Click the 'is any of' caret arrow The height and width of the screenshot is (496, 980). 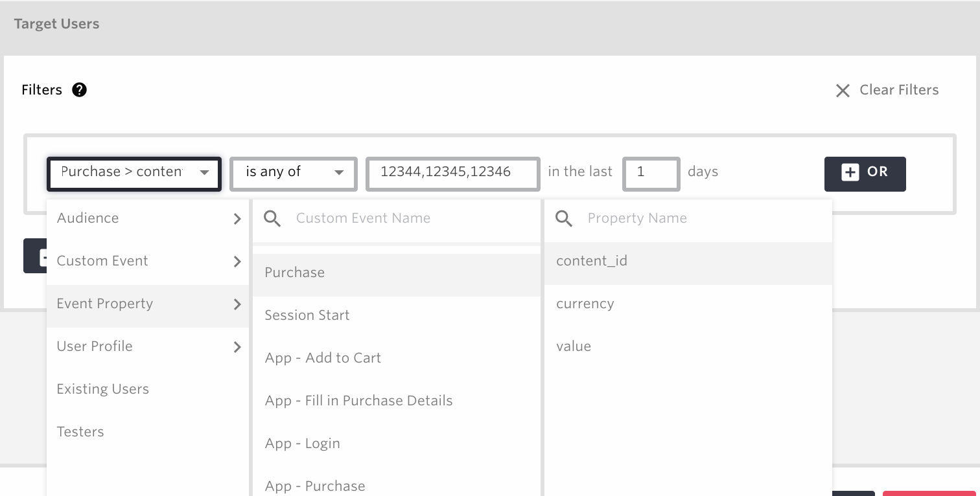click(x=339, y=173)
